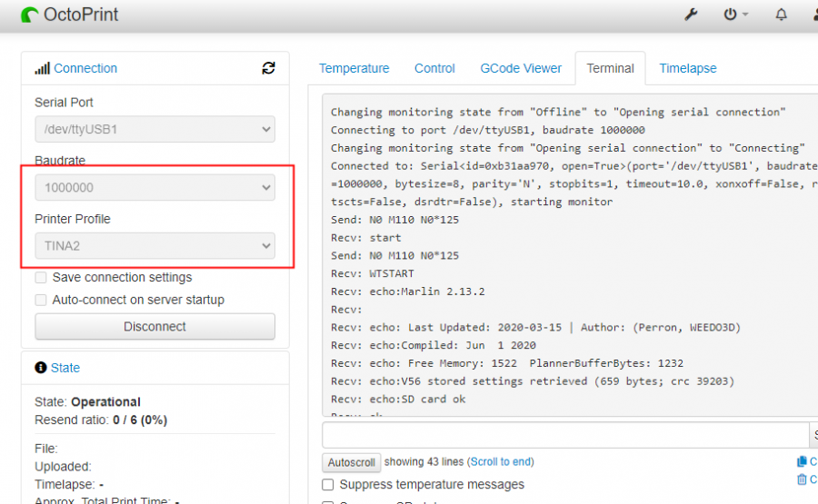Click the OctoPrint title text
The image size is (818, 504).
point(81,15)
